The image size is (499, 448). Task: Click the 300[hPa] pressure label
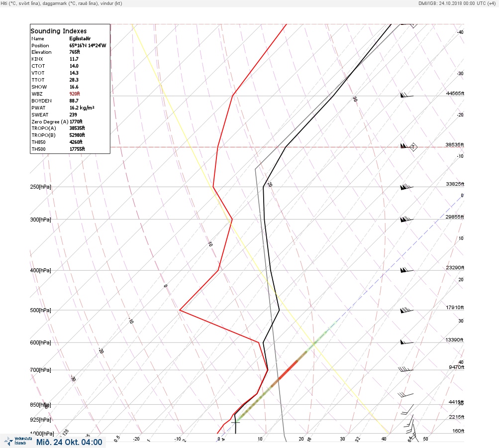point(40,220)
